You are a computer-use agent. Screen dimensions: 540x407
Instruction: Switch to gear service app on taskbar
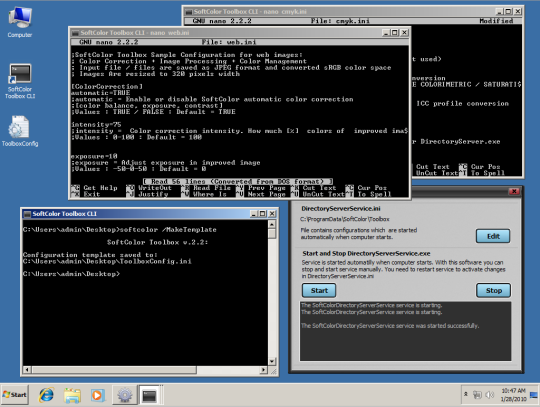(125, 395)
